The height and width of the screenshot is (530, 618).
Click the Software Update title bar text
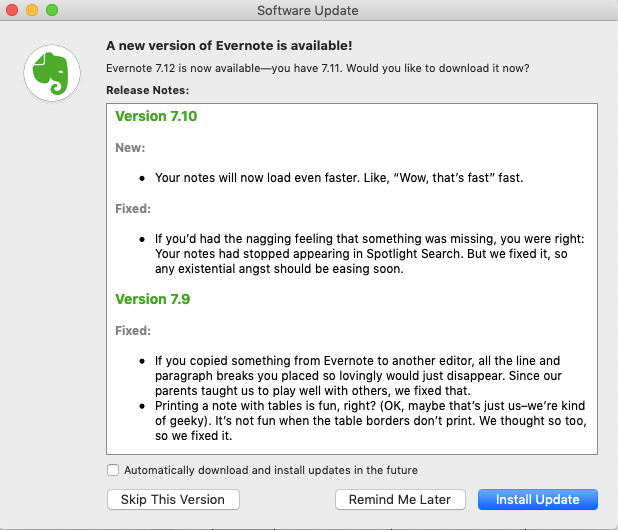tap(308, 10)
